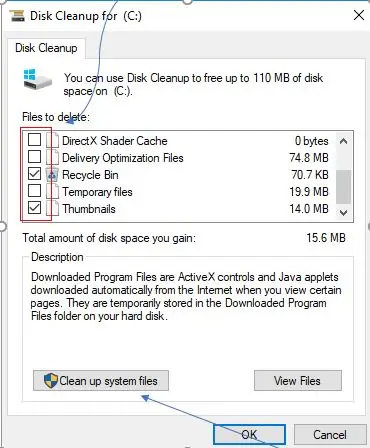Screen dimensions: 370x448
Task: Tick the Temporary files checkbox
Action: point(34,191)
